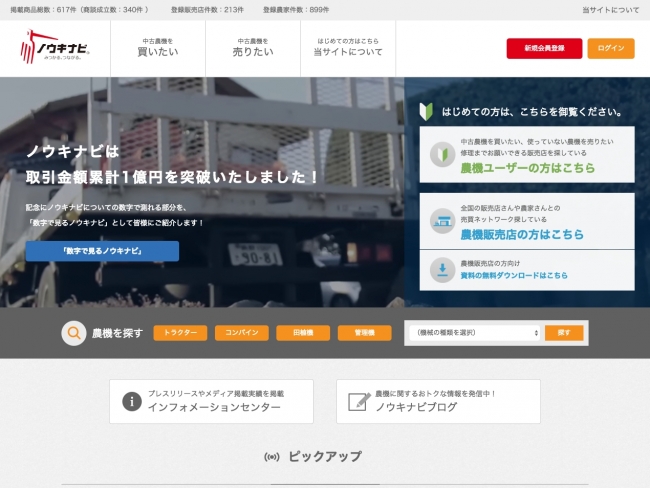Click the red 新規会員登録 button
The image size is (650, 488).
coord(544,48)
